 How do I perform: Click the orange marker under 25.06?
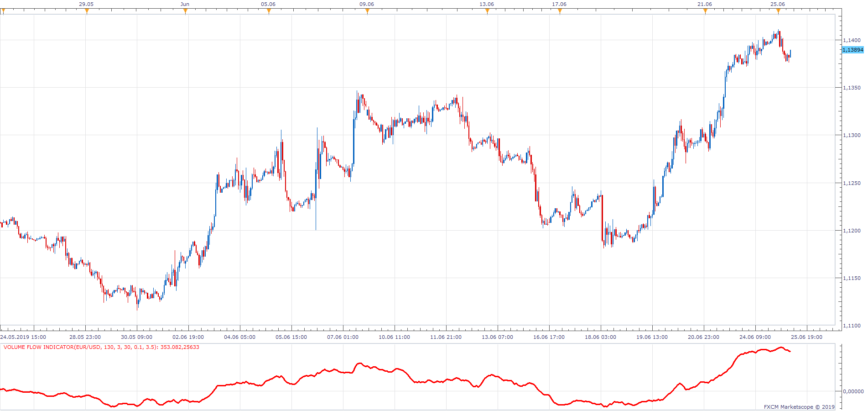[x=778, y=11]
